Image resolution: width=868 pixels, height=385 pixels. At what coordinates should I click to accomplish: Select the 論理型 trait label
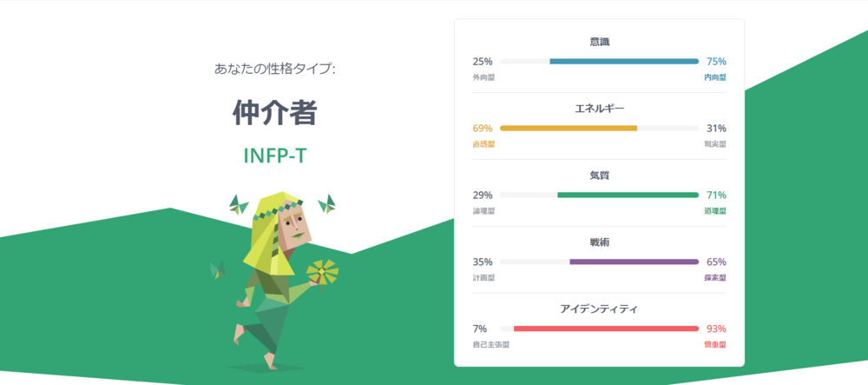click(x=483, y=211)
